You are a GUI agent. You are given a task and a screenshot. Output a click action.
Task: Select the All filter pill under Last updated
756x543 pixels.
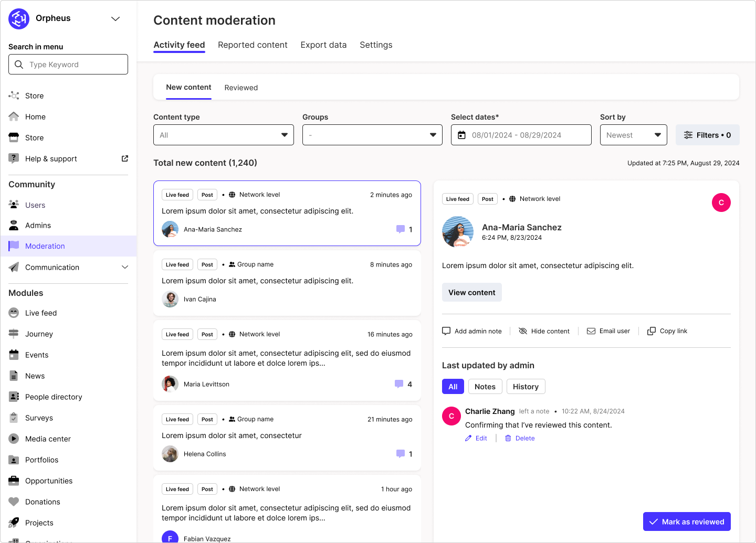[x=453, y=386]
